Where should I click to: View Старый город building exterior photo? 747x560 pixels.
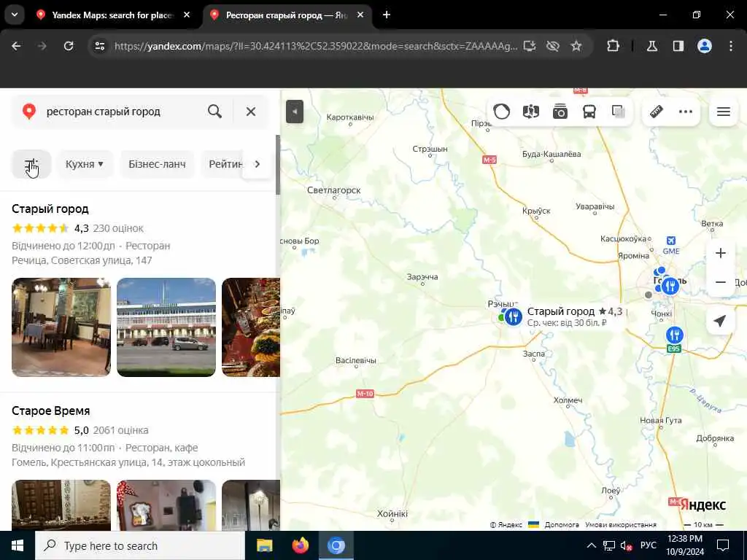166,327
